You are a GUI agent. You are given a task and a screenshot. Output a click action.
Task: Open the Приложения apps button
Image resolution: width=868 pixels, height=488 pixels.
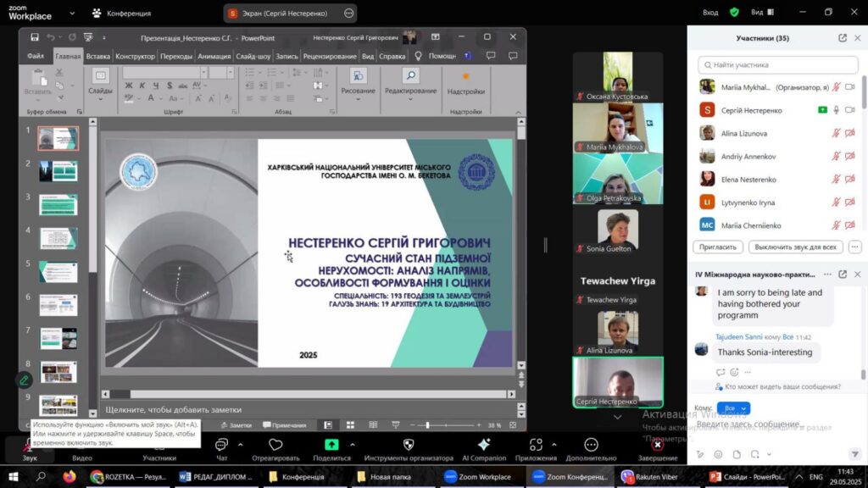(536, 449)
